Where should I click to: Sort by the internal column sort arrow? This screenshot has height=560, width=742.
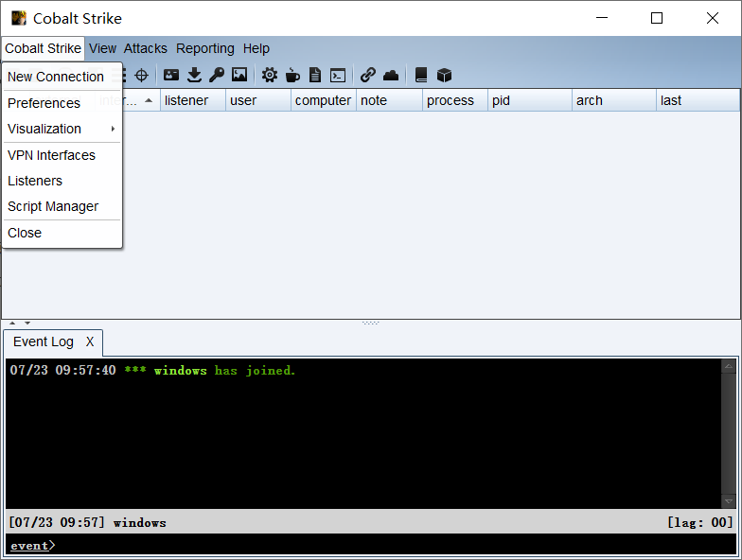point(149,100)
